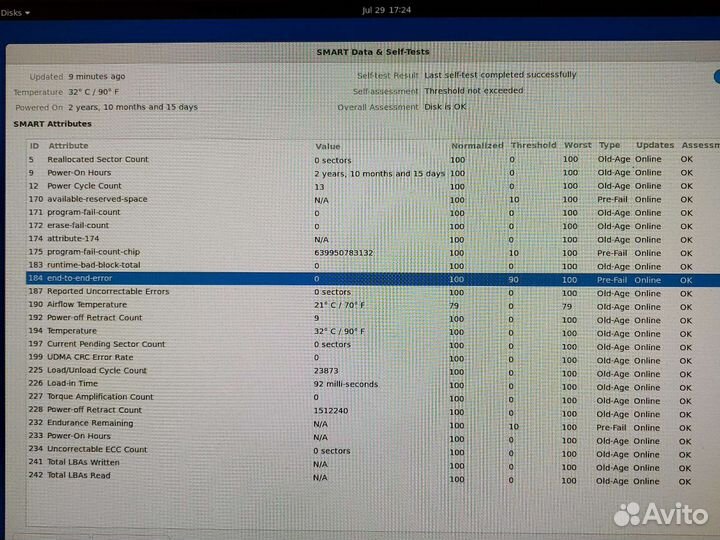The height and width of the screenshot is (540, 720).
Task: Click the 21° C / 70° F value
Action: click(x=339, y=305)
